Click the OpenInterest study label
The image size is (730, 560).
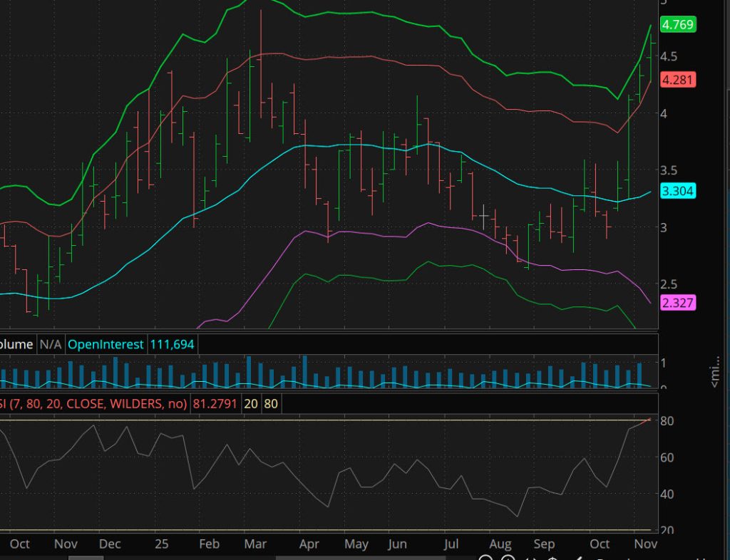(105, 345)
